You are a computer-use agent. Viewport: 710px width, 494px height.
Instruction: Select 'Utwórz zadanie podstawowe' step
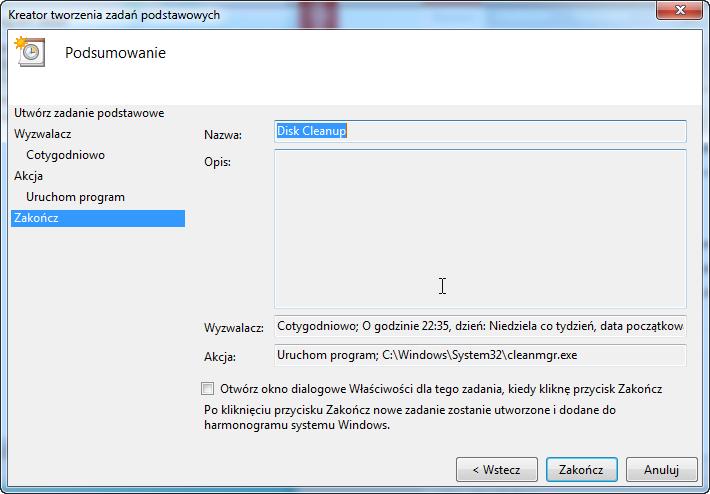(x=89, y=113)
